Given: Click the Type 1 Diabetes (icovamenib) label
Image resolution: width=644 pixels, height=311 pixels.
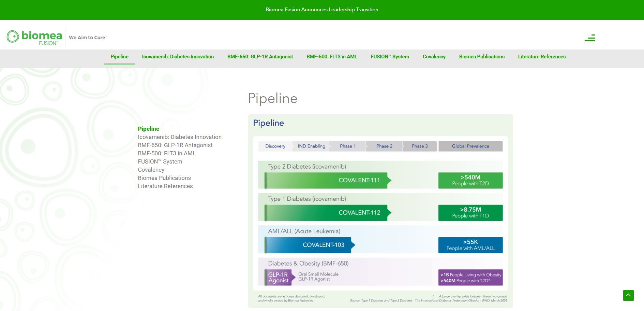Looking at the screenshot, I should click(x=307, y=199).
